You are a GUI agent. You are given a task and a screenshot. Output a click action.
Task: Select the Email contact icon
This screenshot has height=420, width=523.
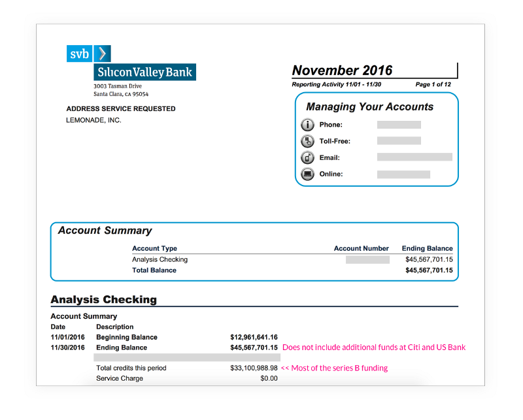(x=307, y=157)
